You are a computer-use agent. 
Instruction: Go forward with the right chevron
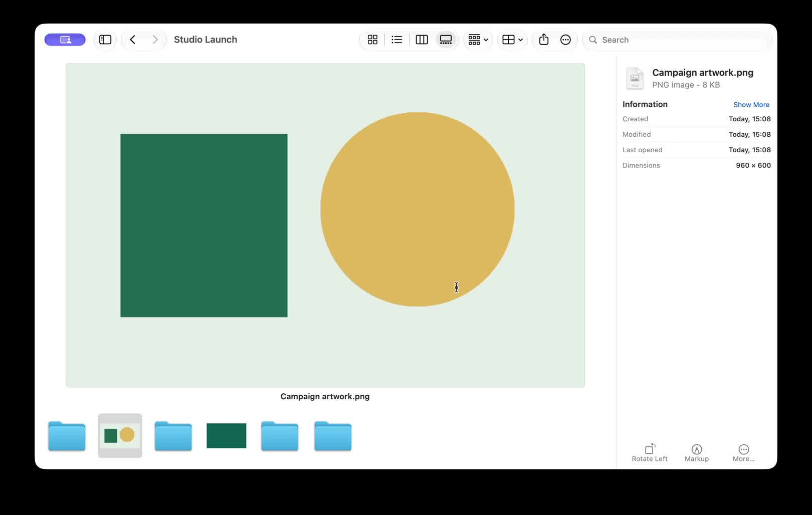pyautogui.click(x=155, y=40)
